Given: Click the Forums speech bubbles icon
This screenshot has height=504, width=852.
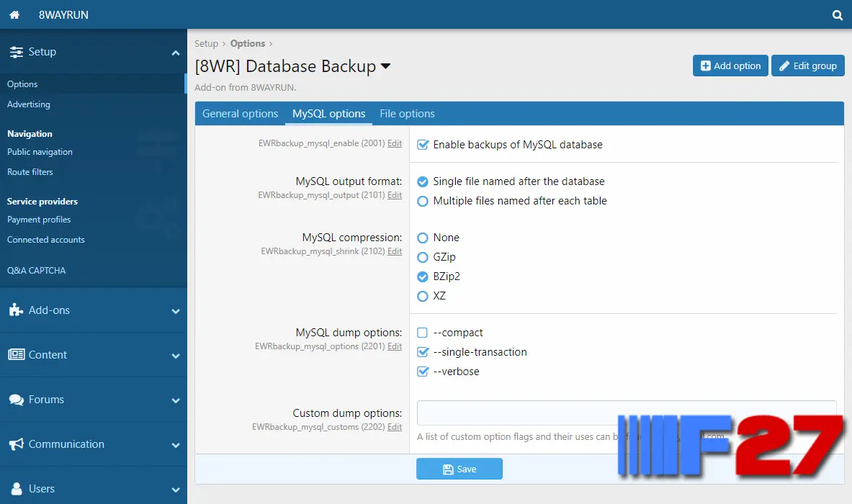Looking at the screenshot, I should [x=17, y=400].
